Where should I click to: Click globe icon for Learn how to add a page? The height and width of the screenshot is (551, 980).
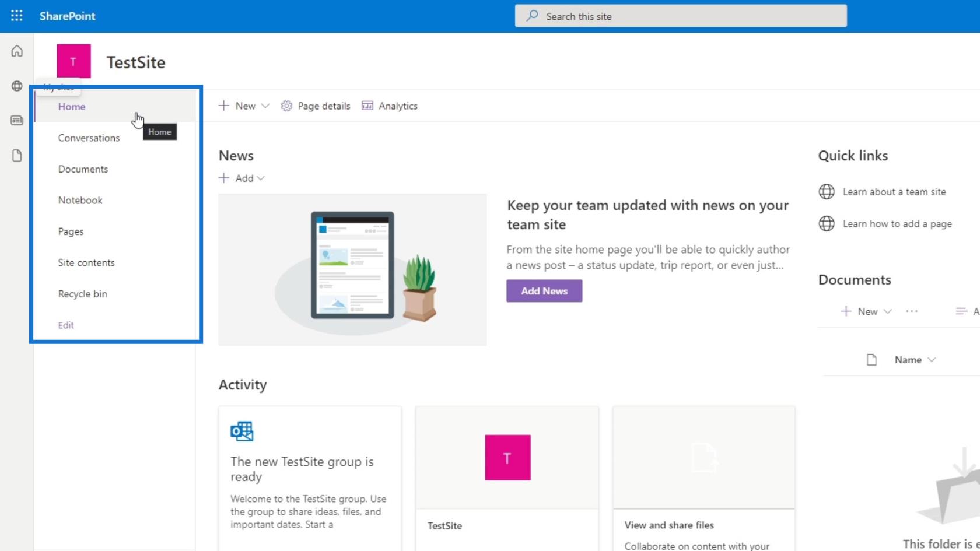click(827, 223)
